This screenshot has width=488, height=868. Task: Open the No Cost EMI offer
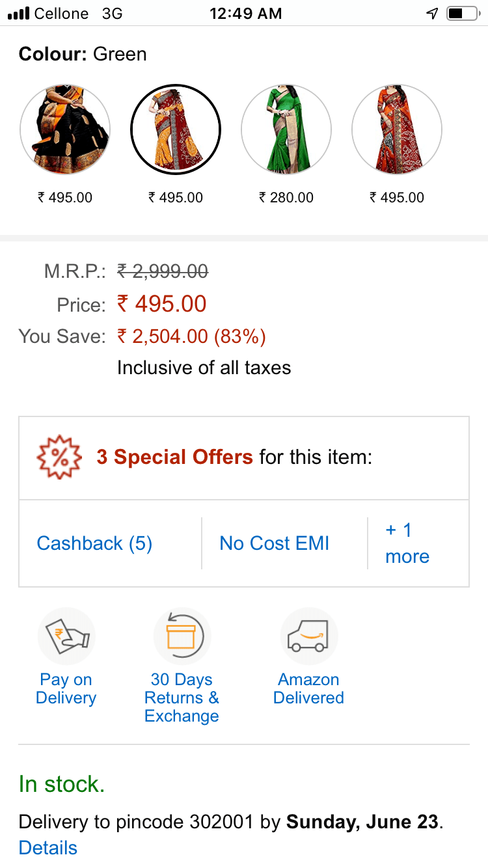click(275, 543)
